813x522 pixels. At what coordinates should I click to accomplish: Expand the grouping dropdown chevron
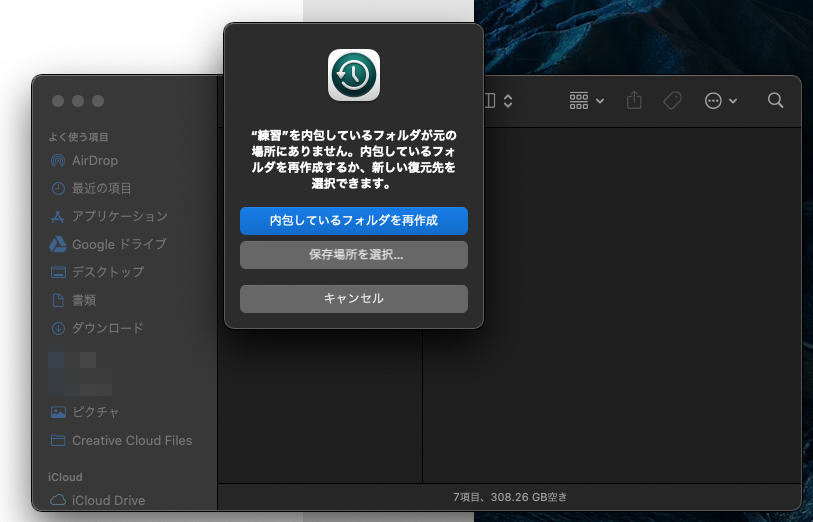pos(600,101)
